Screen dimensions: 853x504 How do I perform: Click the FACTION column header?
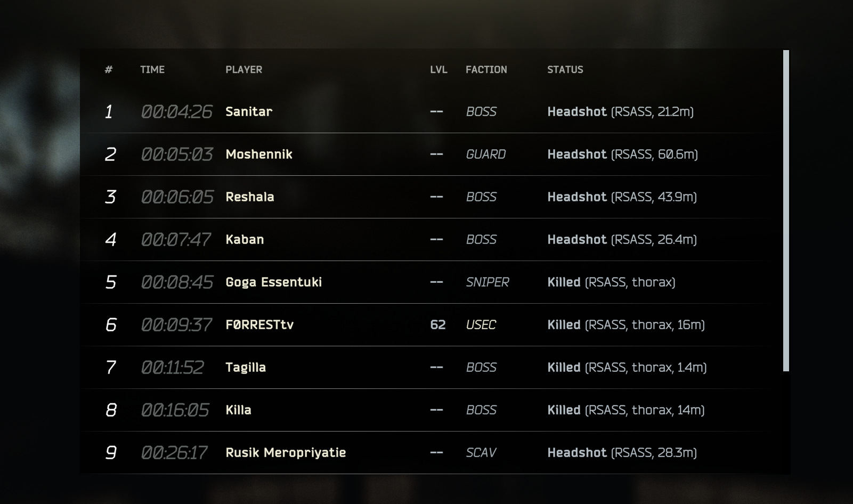point(486,70)
